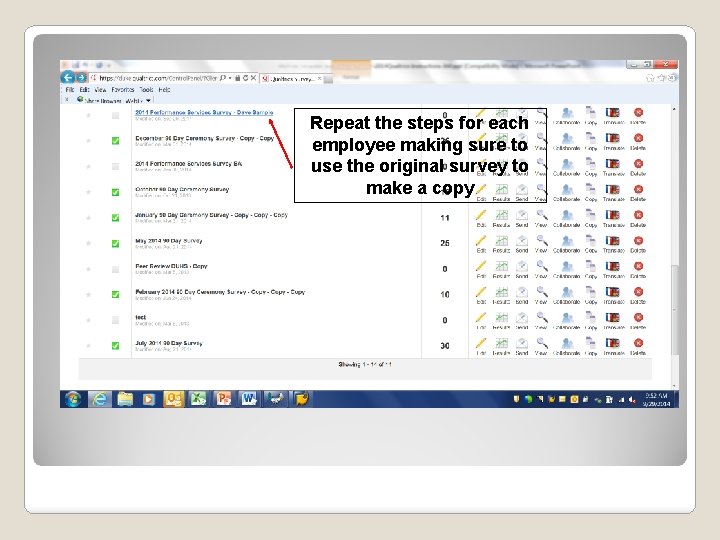Open the Edit menu in browser

coord(84,90)
